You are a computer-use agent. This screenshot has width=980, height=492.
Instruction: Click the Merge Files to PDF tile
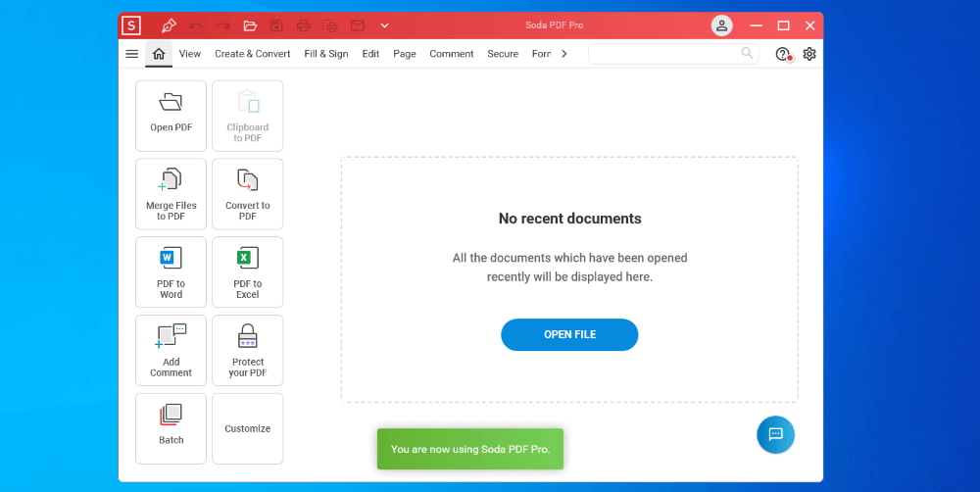point(171,194)
